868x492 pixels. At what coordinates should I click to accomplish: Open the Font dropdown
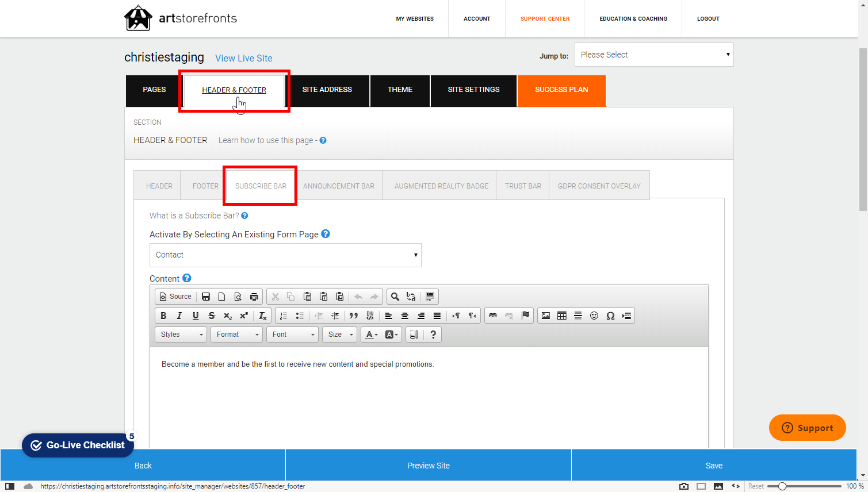[292, 335]
